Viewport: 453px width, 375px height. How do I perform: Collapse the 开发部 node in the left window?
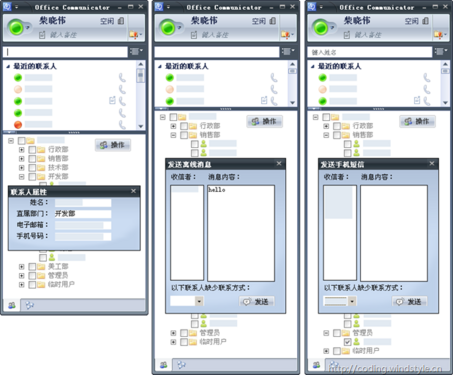[21, 177]
